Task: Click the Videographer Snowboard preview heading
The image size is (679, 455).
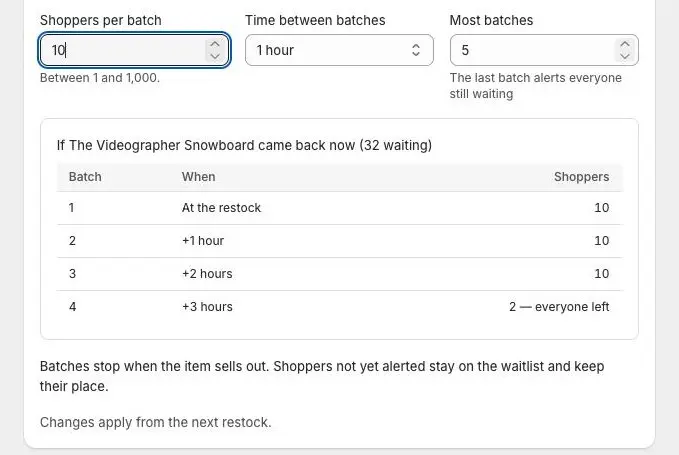Action: click(244, 145)
